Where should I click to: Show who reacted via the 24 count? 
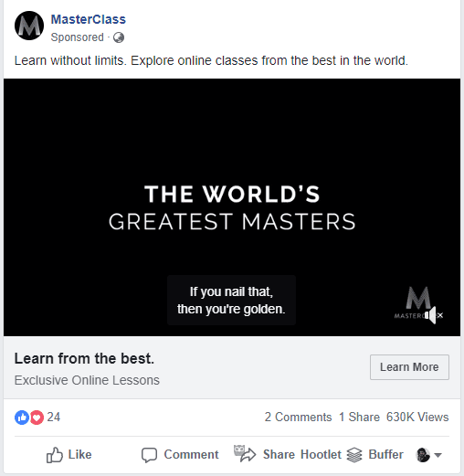pos(54,417)
